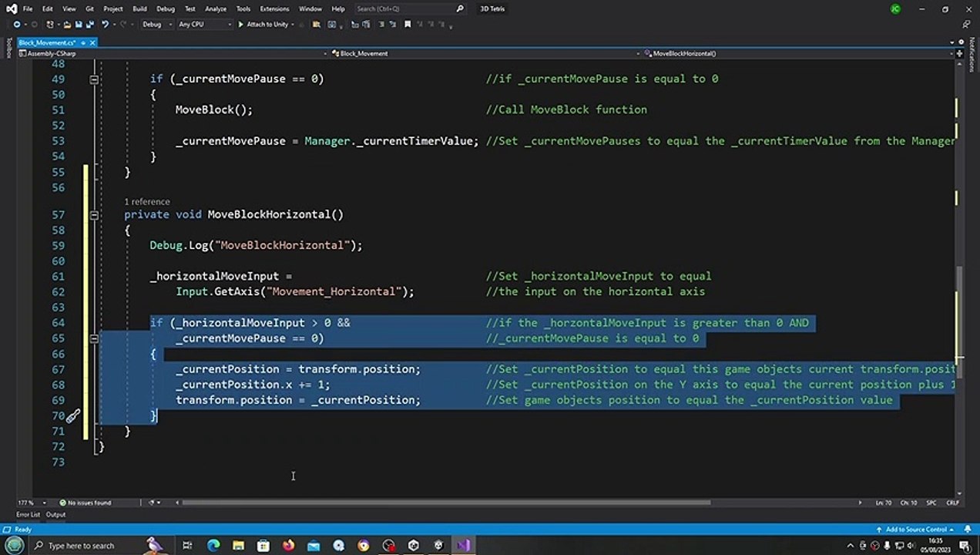Collapse the MoveBlockHorizontal method at line 57

pos(94,214)
